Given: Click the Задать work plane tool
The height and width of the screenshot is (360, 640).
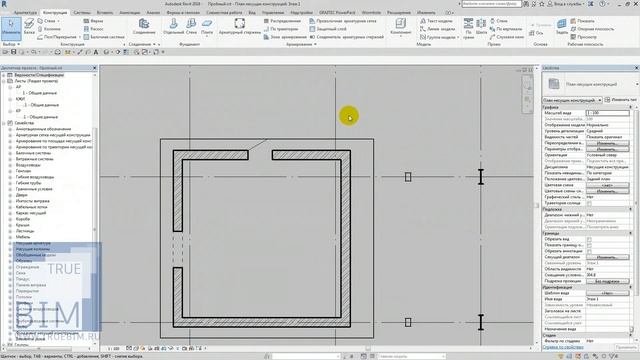Looking at the screenshot, I should [562, 27].
